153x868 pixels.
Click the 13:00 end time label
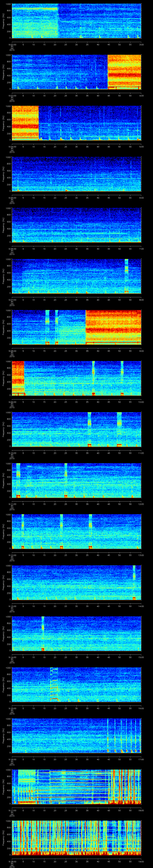(141, 555)
